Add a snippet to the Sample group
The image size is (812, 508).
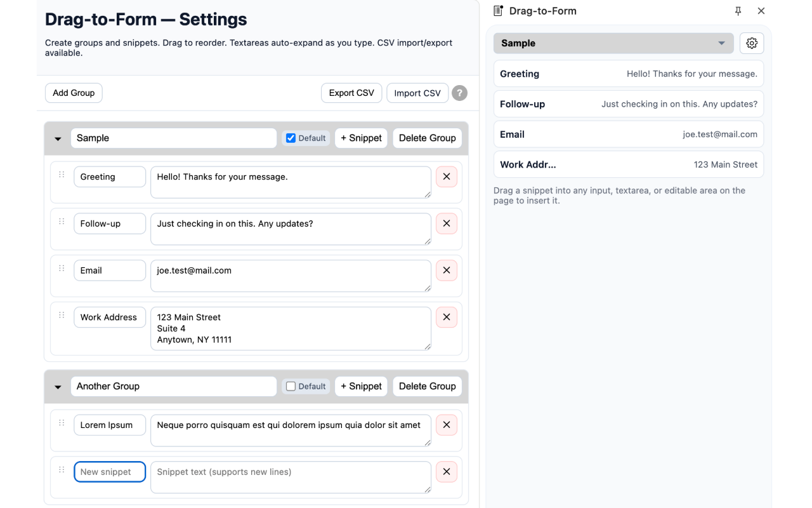361,138
